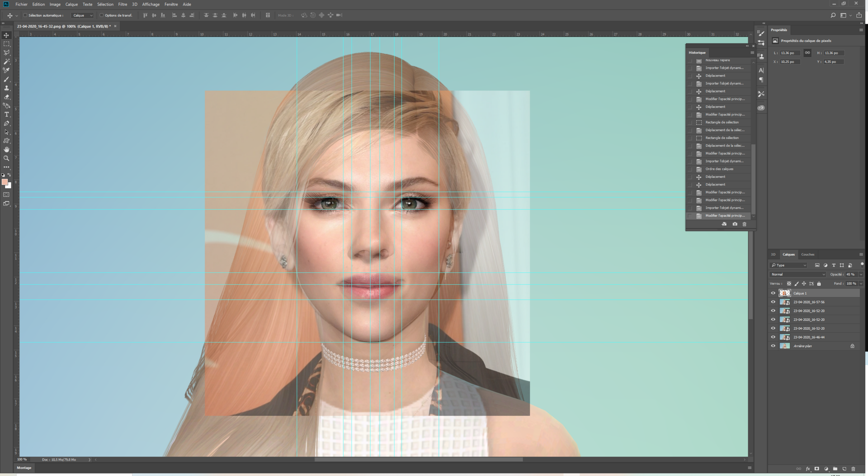Swap foreground and background colors
This screenshot has height=476, width=868.
9,175
